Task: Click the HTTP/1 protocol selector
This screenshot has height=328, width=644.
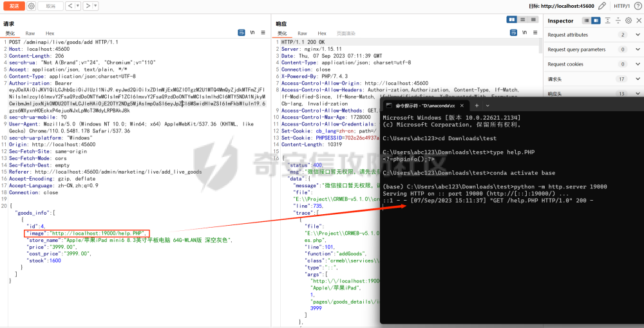Action: [622, 6]
